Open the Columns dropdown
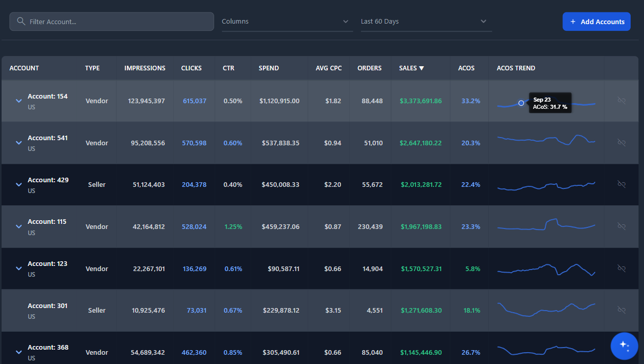The width and height of the screenshot is (644, 364). pyautogui.click(x=287, y=22)
